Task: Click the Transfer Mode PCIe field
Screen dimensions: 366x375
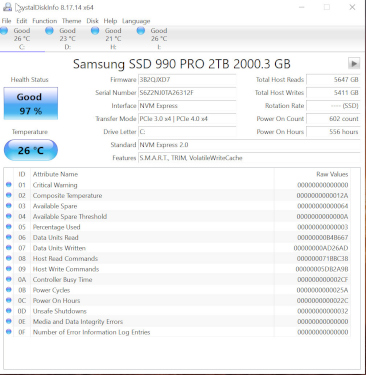Action: coord(187,119)
